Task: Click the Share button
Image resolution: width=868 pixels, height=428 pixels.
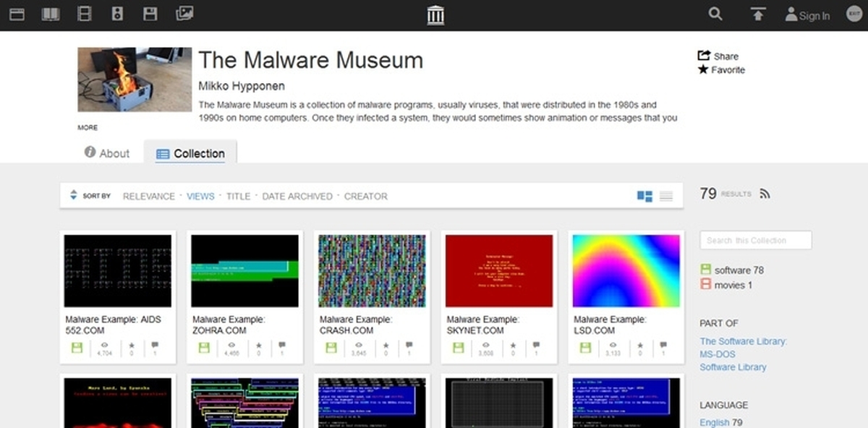Action: 718,56
